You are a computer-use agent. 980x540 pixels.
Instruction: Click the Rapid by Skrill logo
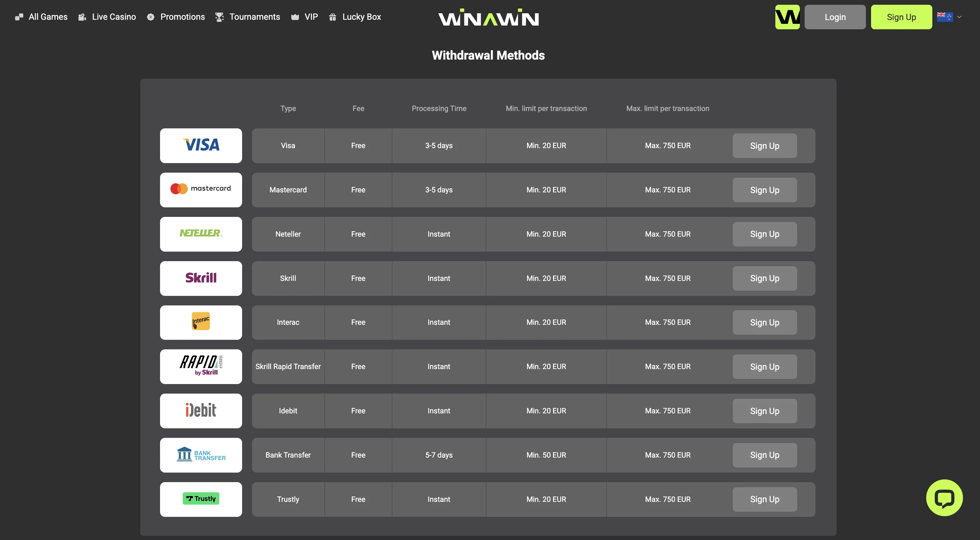coord(201,367)
